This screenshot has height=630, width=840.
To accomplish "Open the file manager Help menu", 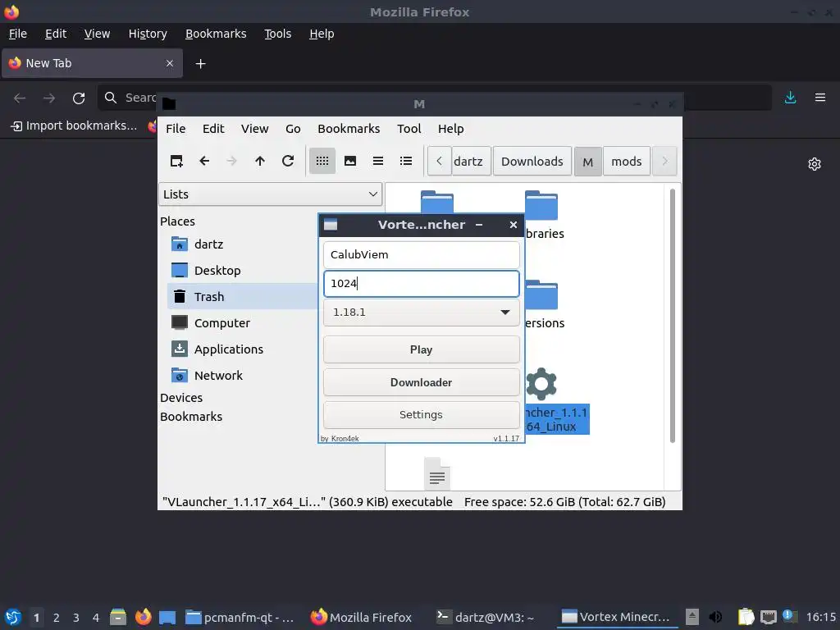I will [x=450, y=129].
